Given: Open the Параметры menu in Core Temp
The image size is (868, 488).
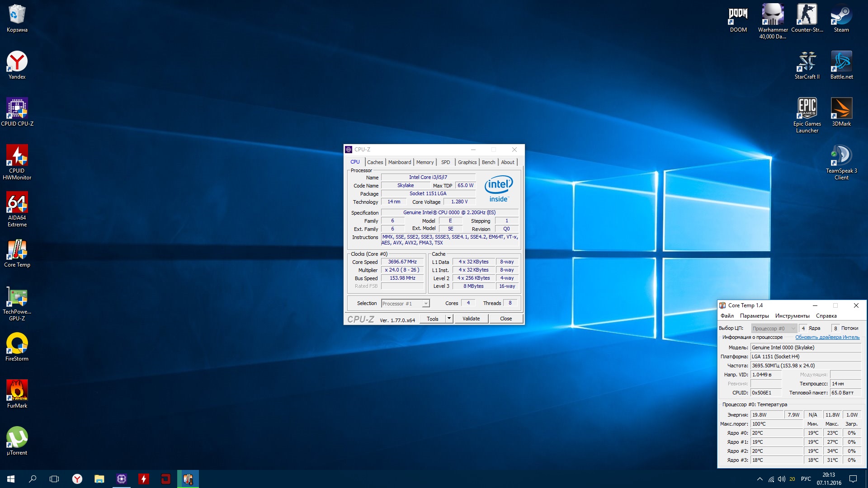Looking at the screenshot, I should [754, 316].
